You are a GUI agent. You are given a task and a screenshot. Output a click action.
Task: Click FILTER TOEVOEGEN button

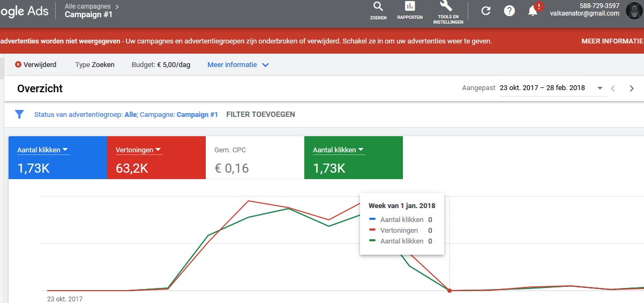click(260, 114)
